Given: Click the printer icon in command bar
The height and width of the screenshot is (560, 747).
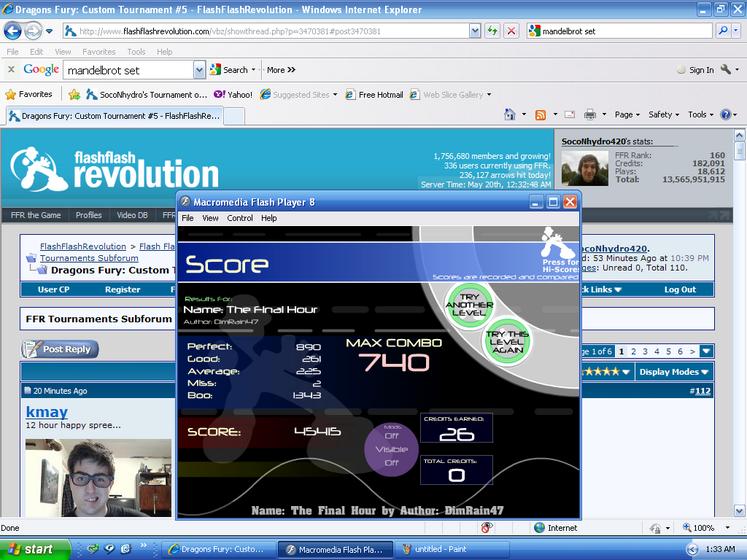Looking at the screenshot, I should [x=590, y=114].
